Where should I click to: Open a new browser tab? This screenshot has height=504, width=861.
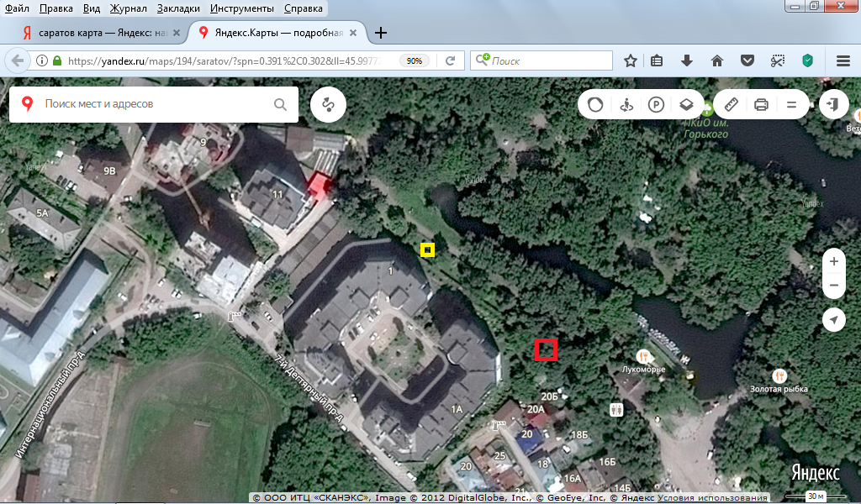point(381,33)
